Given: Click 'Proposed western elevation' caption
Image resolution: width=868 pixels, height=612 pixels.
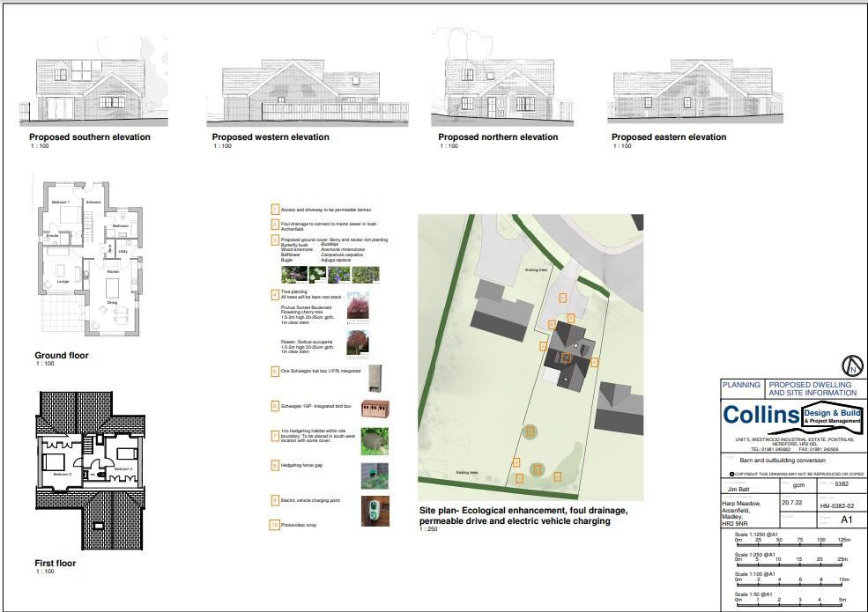Looking at the screenshot, I should [x=271, y=137].
